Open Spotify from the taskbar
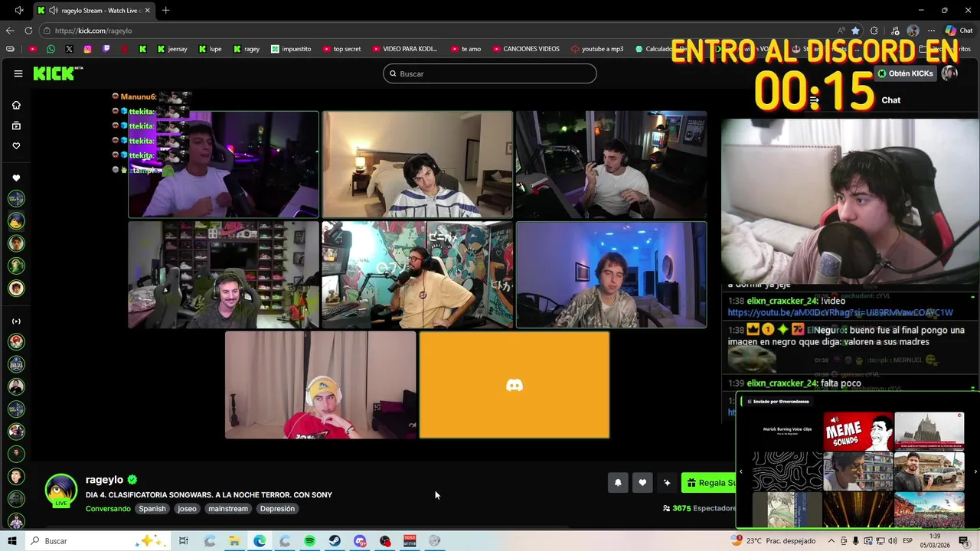The width and height of the screenshot is (980, 551). (x=309, y=541)
